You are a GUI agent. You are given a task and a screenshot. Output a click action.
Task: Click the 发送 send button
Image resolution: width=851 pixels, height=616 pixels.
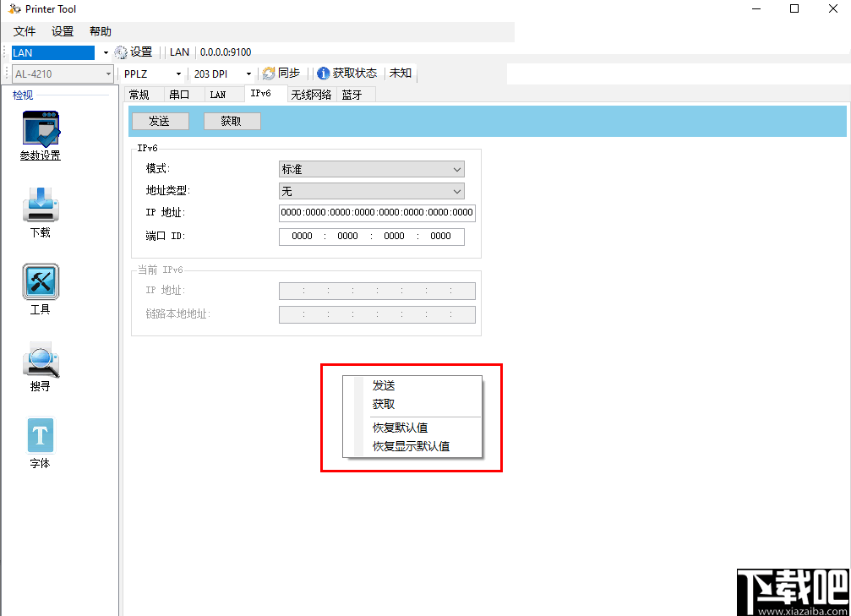[159, 120]
